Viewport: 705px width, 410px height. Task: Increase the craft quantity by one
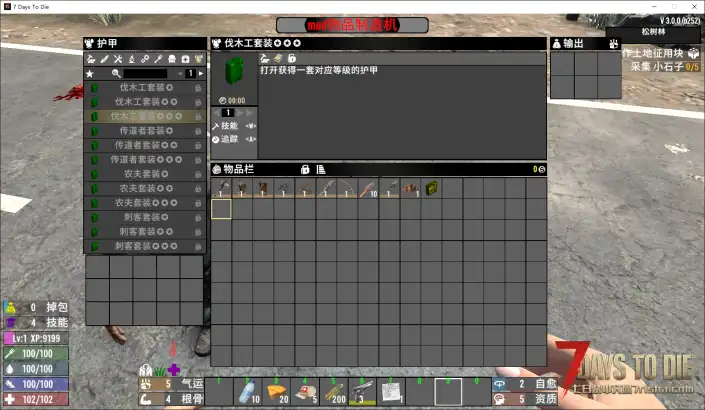click(239, 112)
